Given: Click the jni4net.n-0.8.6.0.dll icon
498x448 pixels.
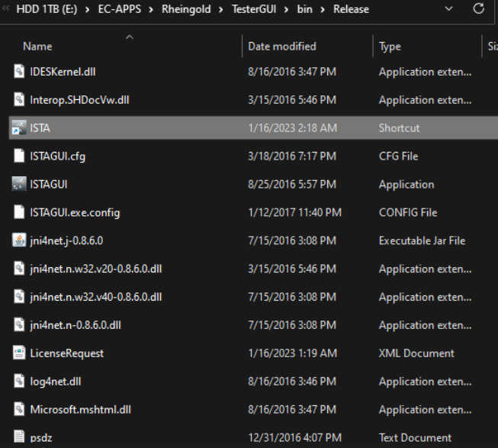Looking at the screenshot, I should coord(19,324).
